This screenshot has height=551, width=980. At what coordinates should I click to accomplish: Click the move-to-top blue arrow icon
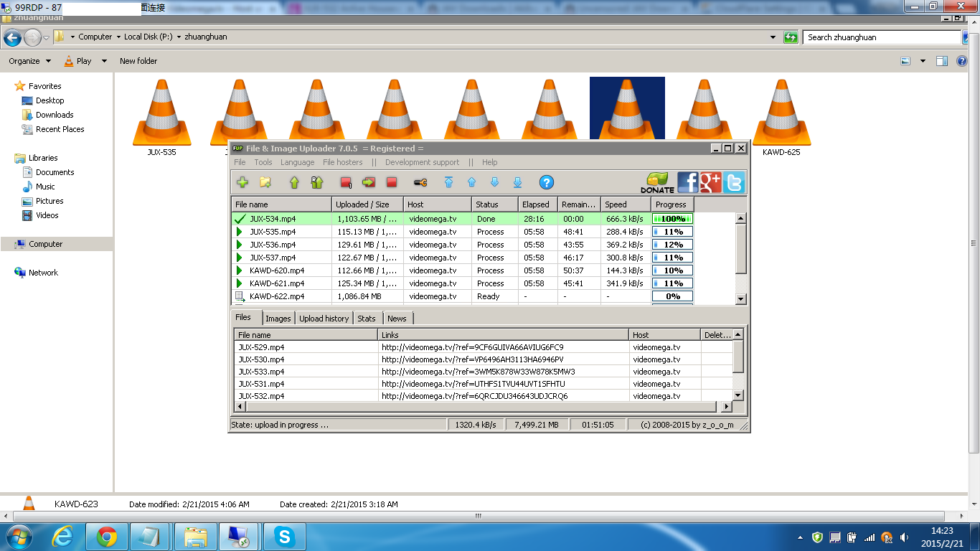(x=448, y=182)
